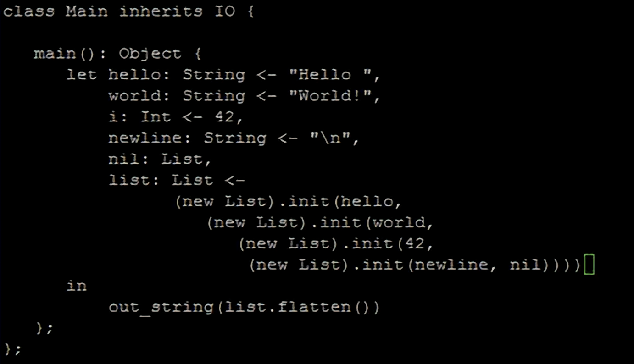Image resolution: width=634 pixels, height=364 pixels.
Task: Click 'hello' argument in first init call
Action: point(367,201)
